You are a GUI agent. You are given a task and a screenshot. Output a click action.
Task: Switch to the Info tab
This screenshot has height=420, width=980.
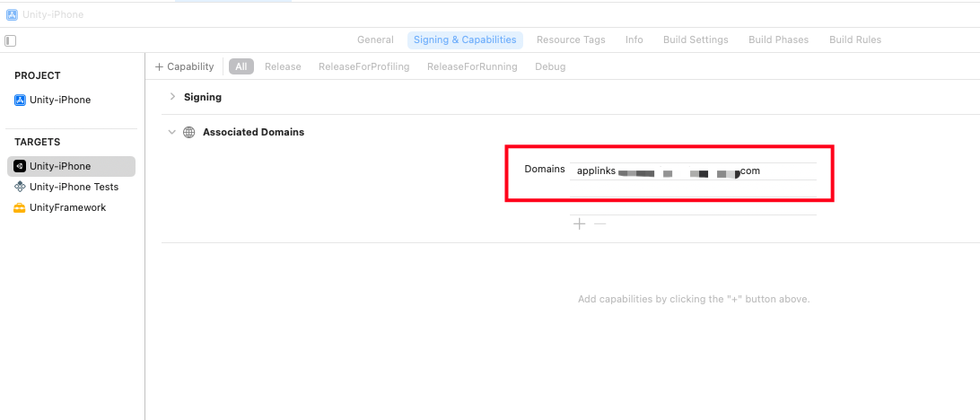tap(634, 40)
